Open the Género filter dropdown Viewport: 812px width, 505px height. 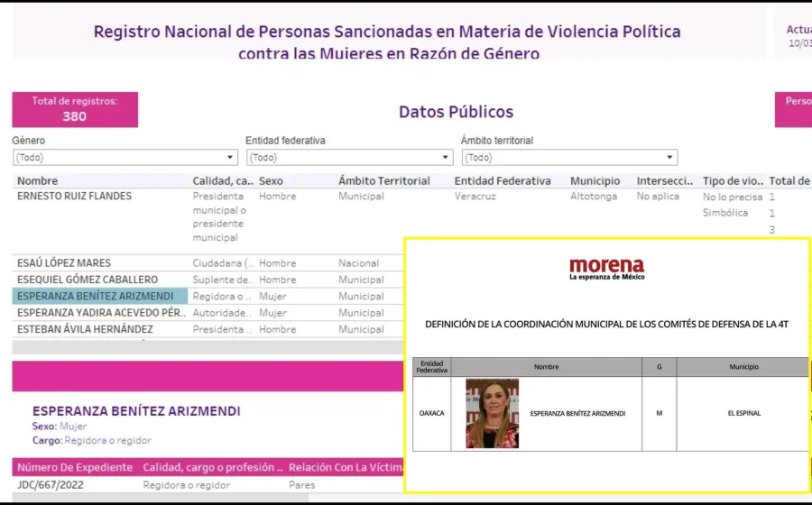pyautogui.click(x=125, y=157)
